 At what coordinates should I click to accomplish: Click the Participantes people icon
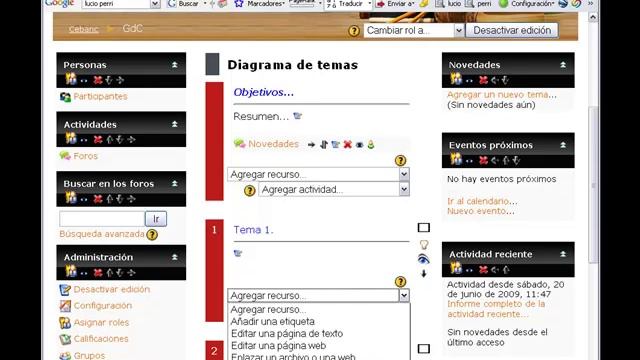click(x=65, y=97)
